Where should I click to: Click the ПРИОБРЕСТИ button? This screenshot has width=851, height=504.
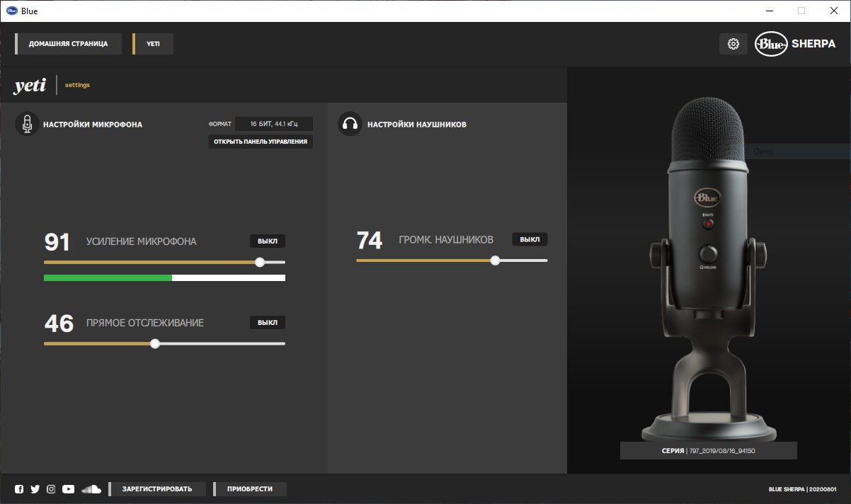coord(250,489)
